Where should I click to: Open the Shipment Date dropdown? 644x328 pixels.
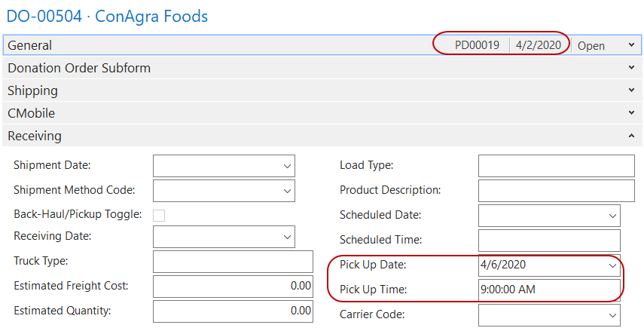[x=287, y=166]
